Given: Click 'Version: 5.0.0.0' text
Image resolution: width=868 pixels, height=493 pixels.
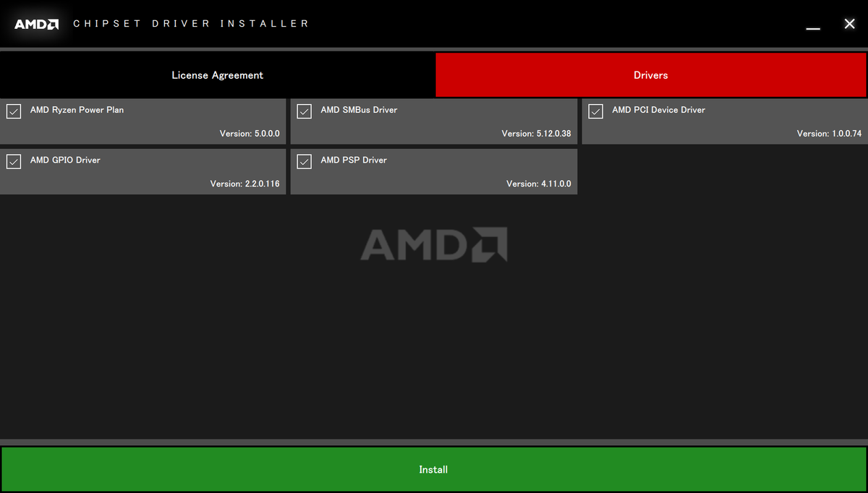Looking at the screenshot, I should 250,134.
